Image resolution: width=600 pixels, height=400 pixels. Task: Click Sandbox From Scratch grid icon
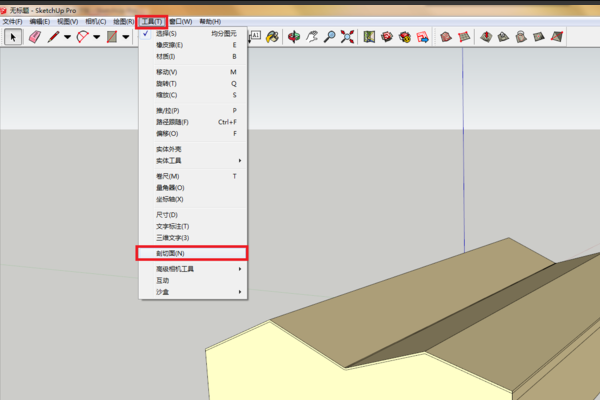click(x=464, y=37)
